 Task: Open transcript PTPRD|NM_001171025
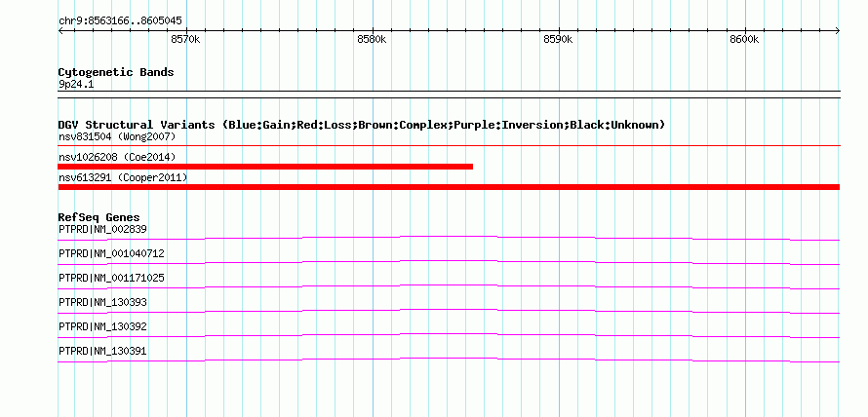pyautogui.click(x=111, y=278)
